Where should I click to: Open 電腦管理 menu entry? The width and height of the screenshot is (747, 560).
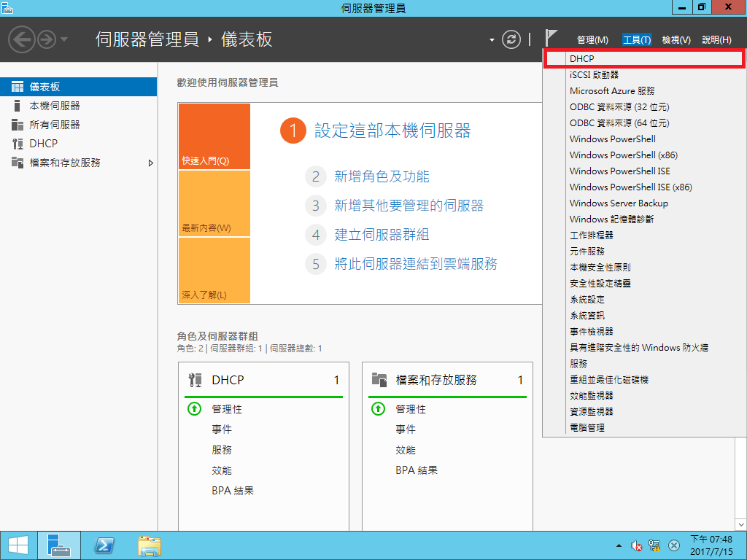645,428
